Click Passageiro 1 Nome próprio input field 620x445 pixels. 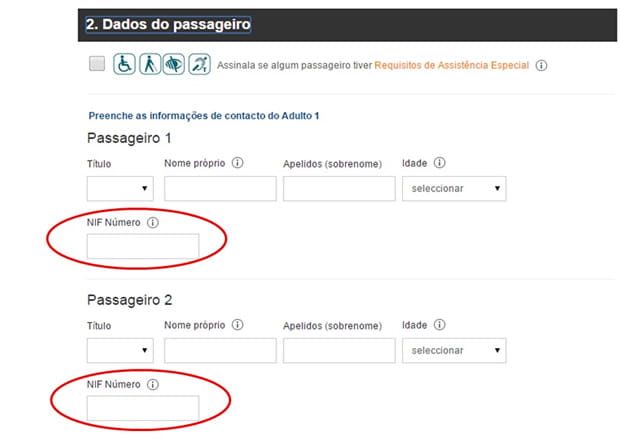220,188
